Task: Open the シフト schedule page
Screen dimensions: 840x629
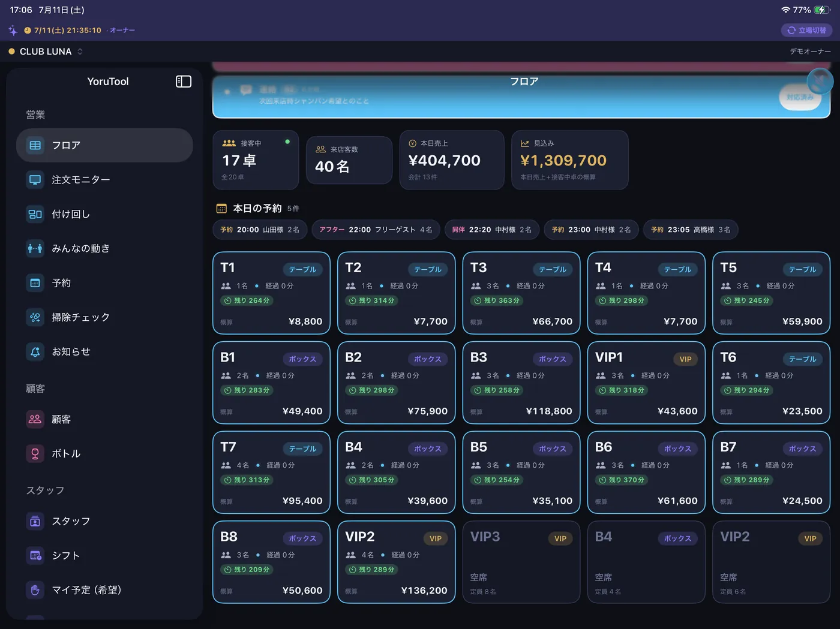Action: 104,556
